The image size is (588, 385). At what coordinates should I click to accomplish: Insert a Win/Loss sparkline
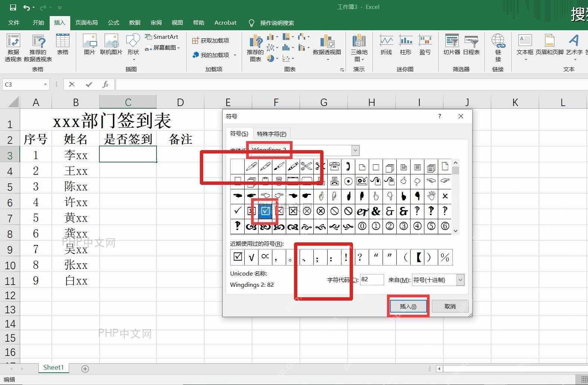click(425, 45)
